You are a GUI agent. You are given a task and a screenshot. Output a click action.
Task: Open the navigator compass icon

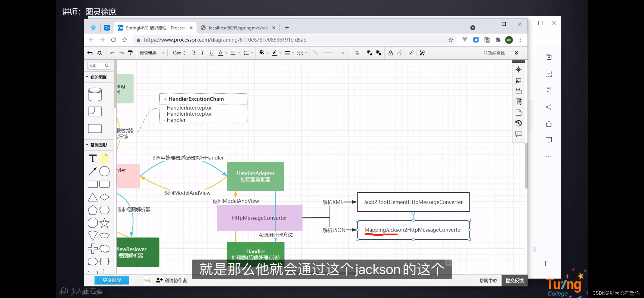[x=518, y=69]
